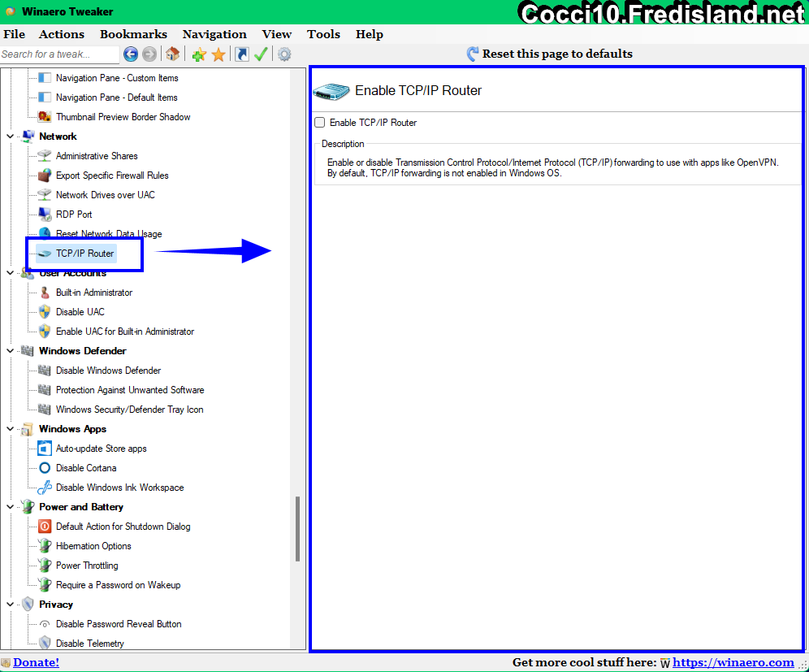Click the Thumbnail Preview Border Shadow icon

[x=45, y=117]
